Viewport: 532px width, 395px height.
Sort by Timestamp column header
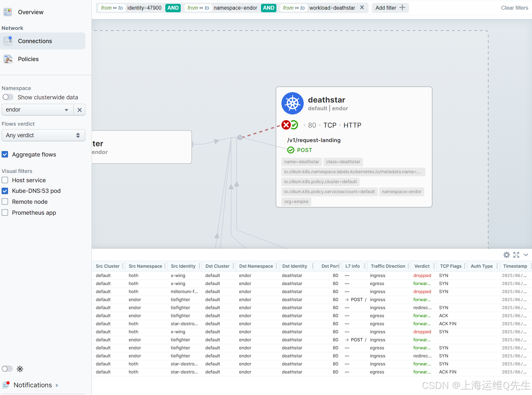coord(515,266)
